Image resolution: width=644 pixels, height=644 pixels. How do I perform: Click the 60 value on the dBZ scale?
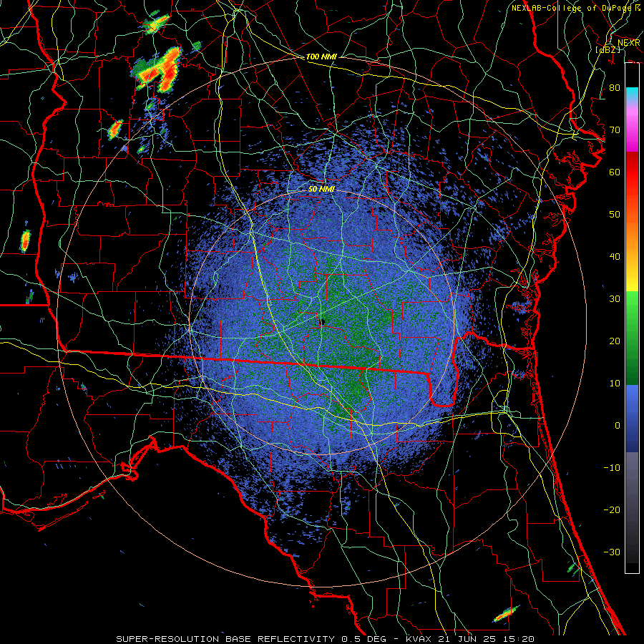(615, 172)
